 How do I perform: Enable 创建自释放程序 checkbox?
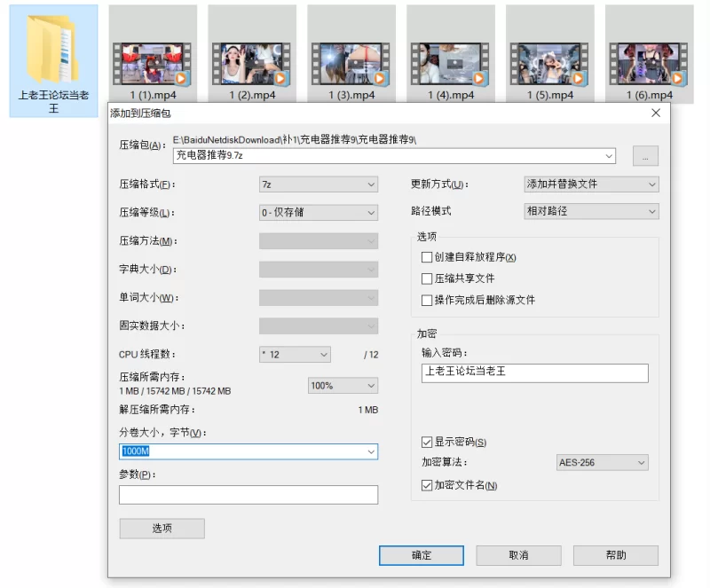point(427,257)
